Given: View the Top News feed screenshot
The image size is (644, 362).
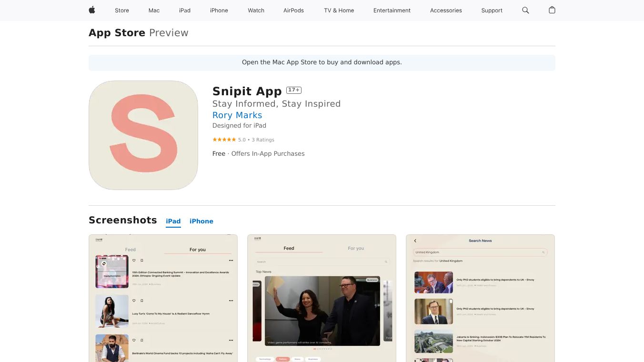Looking at the screenshot, I should click(x=322, y=298).
